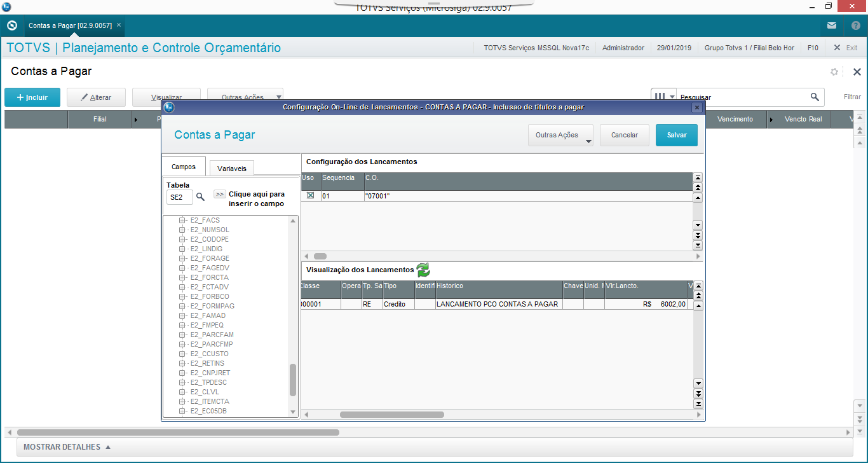This screenshot has width=868, height=463.
Task: Click the magnifier lookup next to Tabela SE2
Action: (x=201, y=197)
